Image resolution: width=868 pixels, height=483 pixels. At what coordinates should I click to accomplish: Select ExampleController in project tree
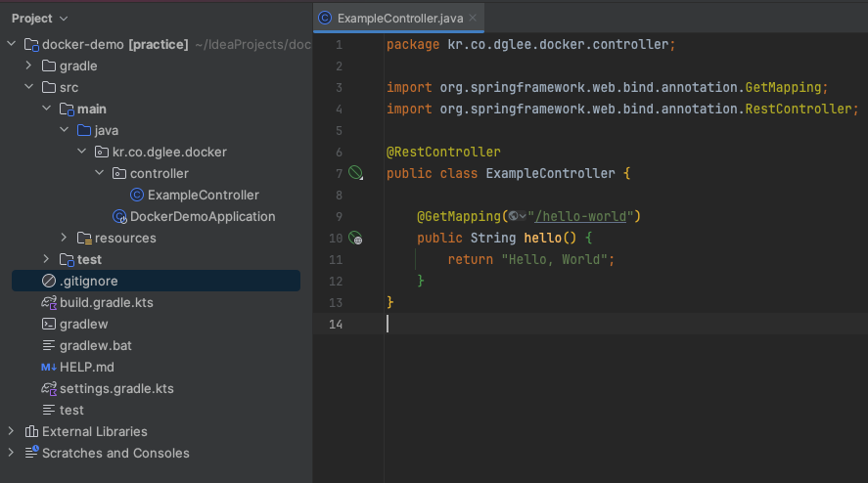(x=204, y=195)
